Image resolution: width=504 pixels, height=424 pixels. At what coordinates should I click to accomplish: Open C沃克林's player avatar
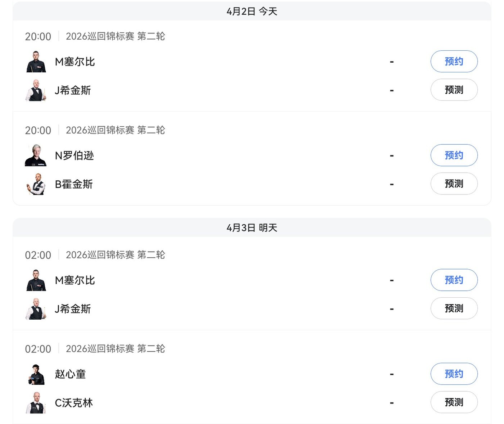[36, 402]
